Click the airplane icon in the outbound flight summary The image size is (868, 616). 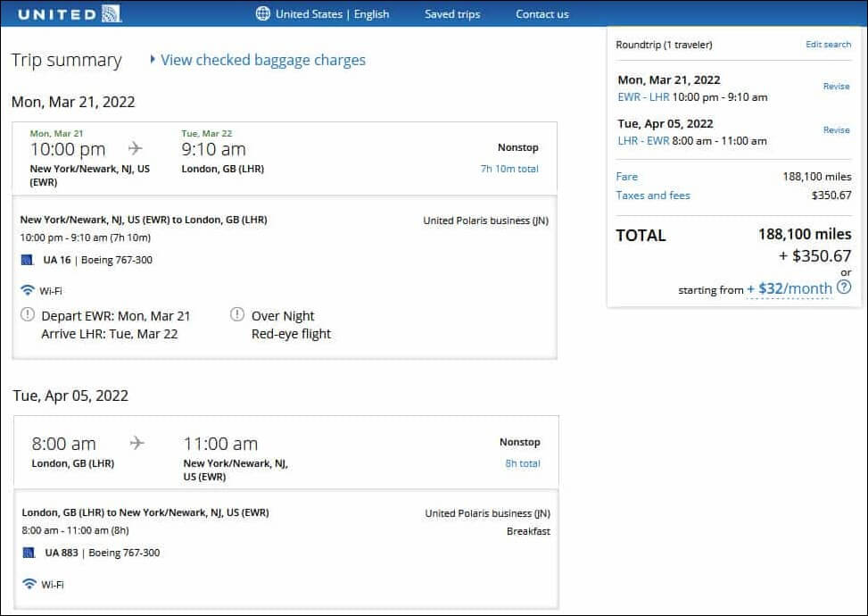pos(135,148)
